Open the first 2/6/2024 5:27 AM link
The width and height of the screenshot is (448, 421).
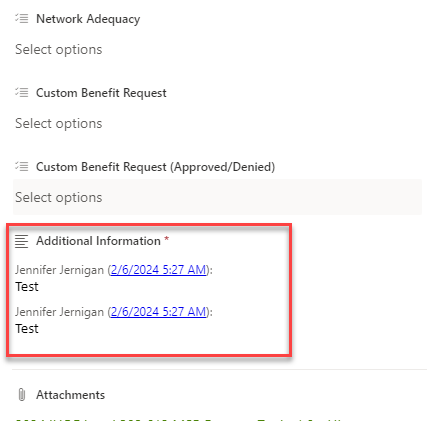click(158, 270)
